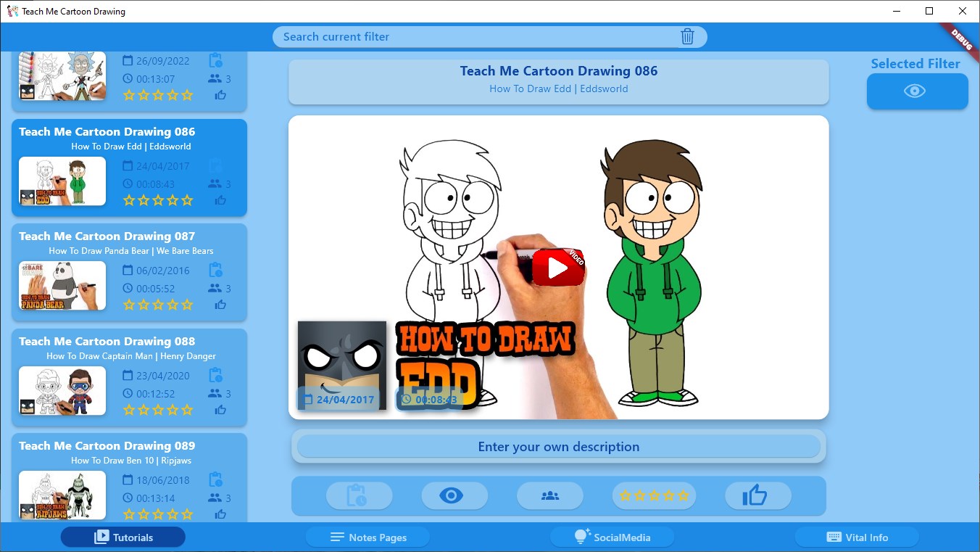Click the "Selected Filter" label

[915, 64]
